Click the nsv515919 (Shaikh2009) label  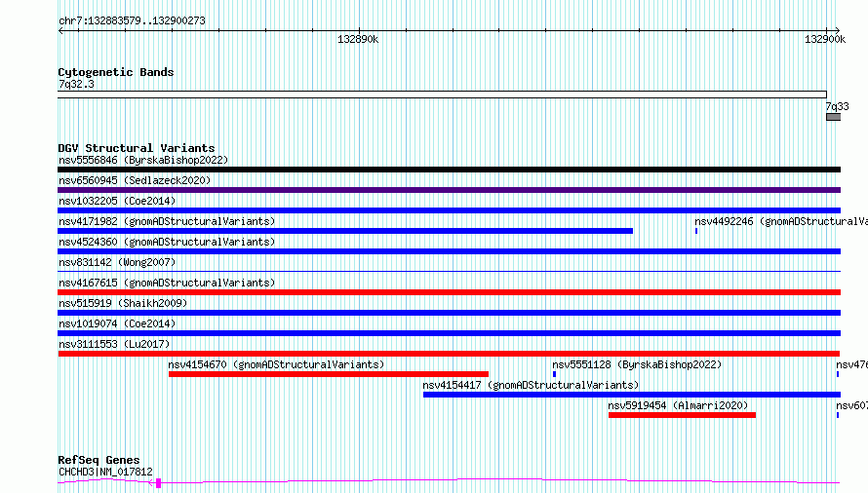123,303
